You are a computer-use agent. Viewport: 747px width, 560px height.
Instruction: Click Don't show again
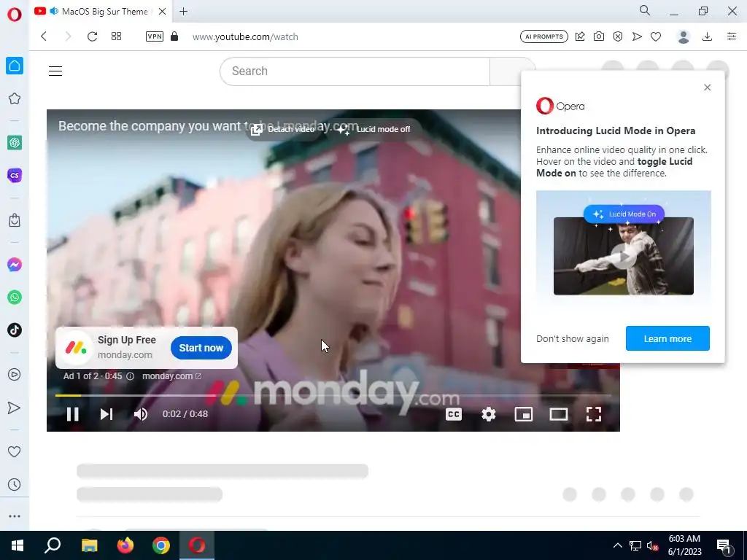(573, 338)
